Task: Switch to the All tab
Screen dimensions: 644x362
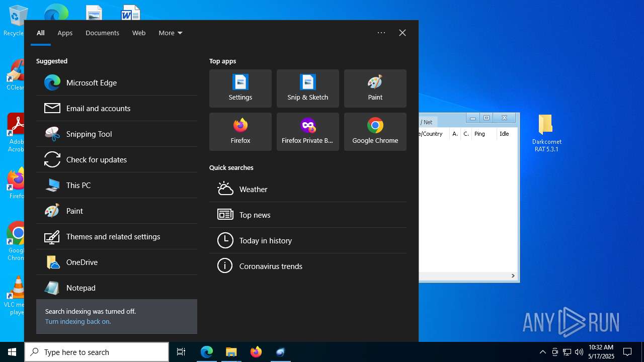Action: point(41,33)
